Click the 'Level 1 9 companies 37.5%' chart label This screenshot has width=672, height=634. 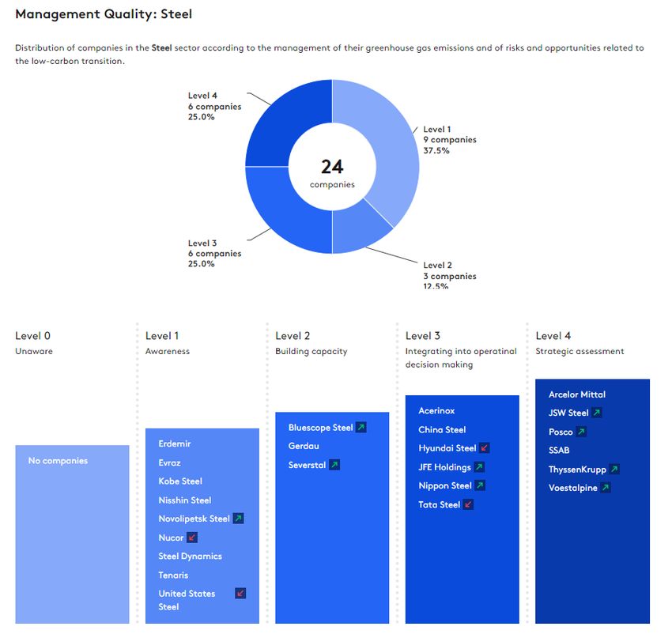(x=450, y=140)
